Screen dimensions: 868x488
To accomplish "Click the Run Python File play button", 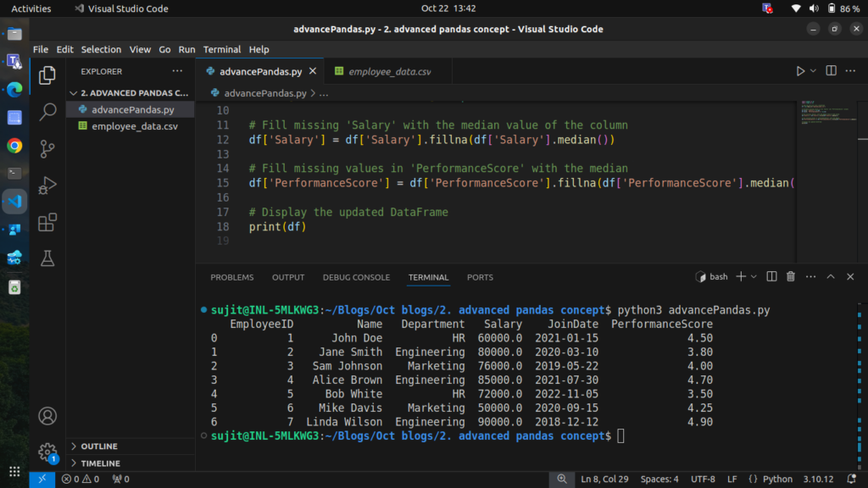I will tap(800, 71).
